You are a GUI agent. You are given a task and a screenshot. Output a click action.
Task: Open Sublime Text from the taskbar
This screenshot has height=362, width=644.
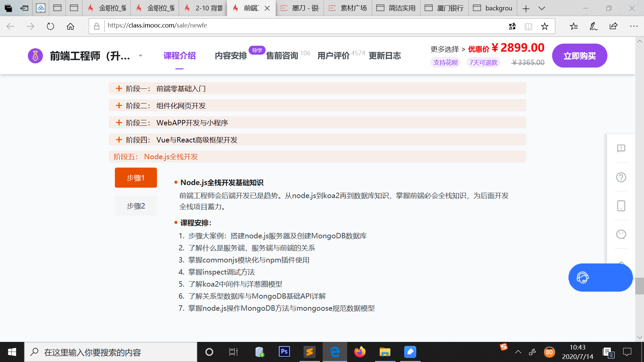(309, 352)
